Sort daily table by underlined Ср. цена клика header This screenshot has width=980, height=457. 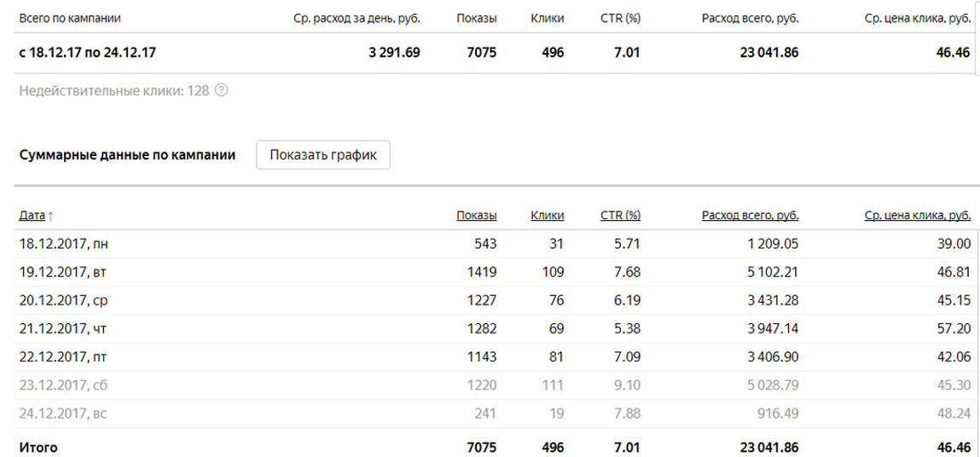click(x=917, y=216)
